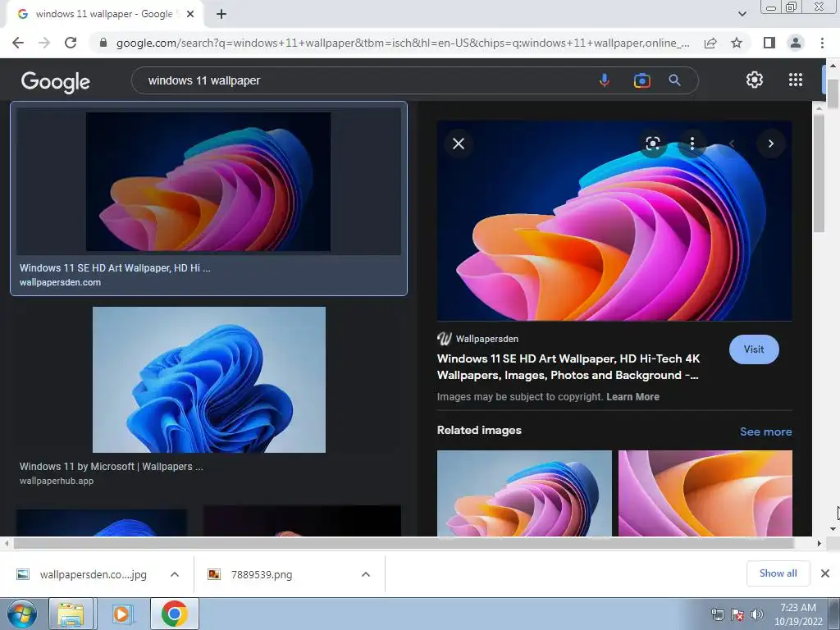The height and width of the screenshot is (630, 840).
Task: Click the horizontal scrollbar at page bottom
Action: [404, 543]
